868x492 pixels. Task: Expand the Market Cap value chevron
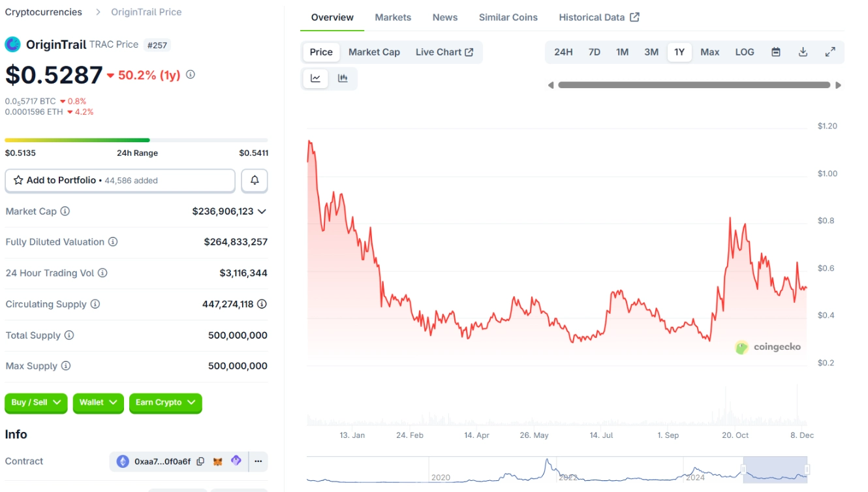click(262, 211)
